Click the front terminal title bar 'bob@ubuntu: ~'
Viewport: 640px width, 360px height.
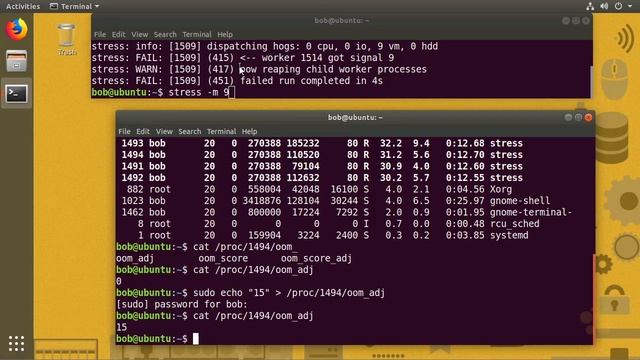(x=355, y=118)
